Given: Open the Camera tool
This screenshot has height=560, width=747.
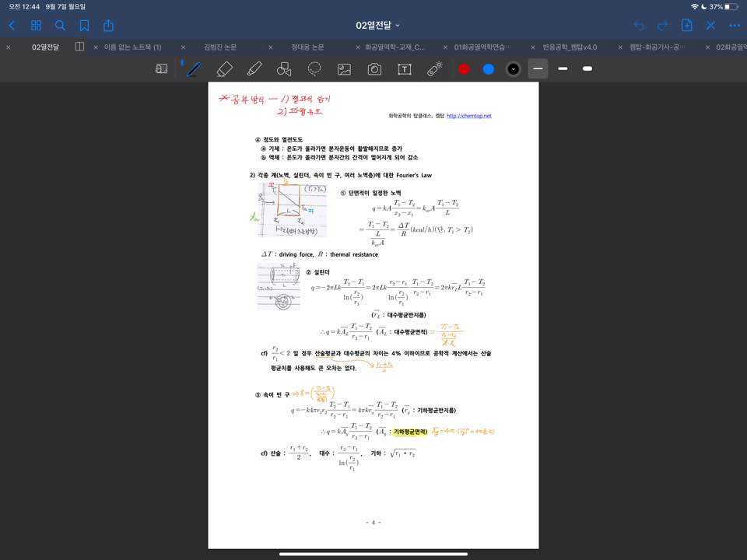Looking at the screenshot, I should [374, 69].
